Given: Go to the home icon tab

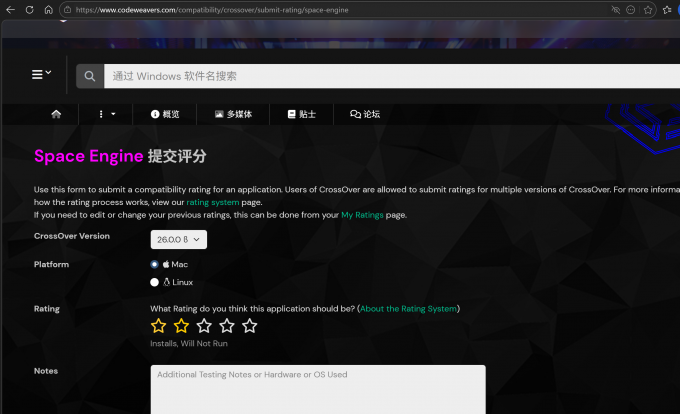Looking at the screenshot, I should pyautogui.click(x=56, y=114).
